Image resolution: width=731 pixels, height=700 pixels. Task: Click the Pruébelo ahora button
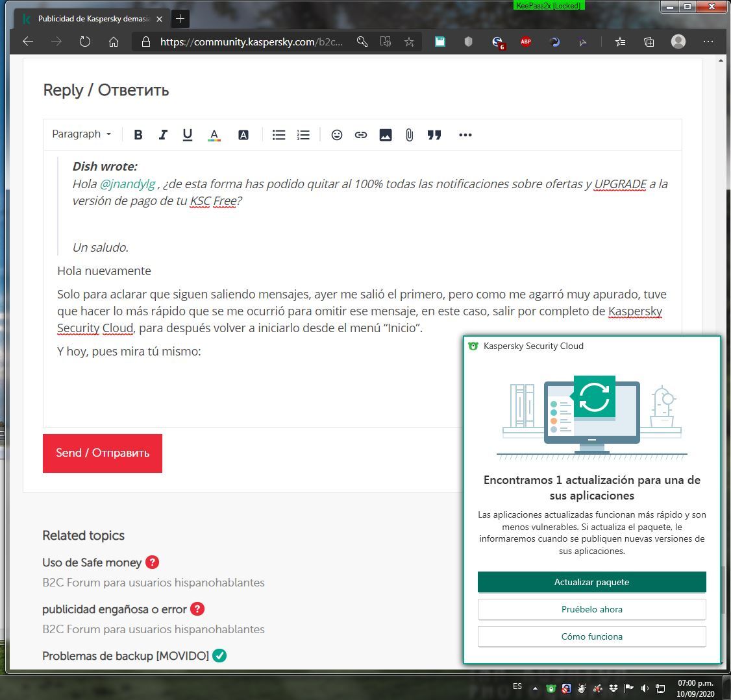coord(591,609)
